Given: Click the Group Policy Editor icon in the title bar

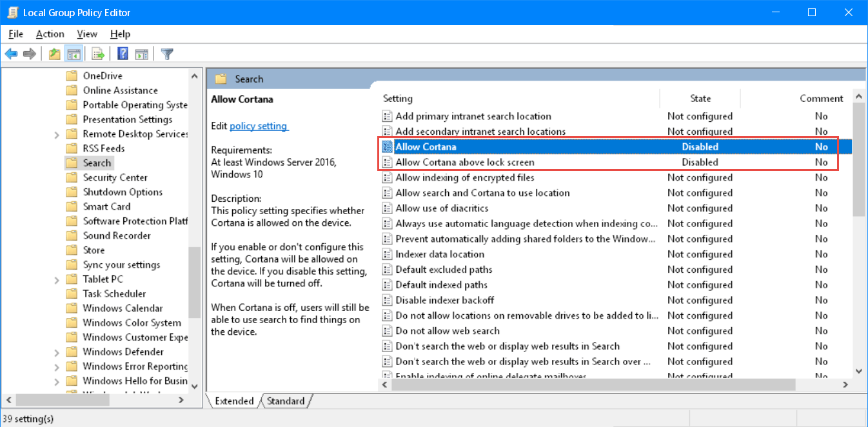Looking at the screenshot, I should [x=12, y=12].
